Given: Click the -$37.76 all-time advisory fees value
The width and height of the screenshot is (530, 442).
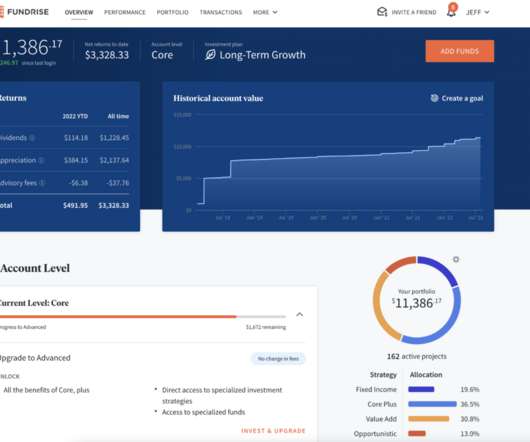Looking at the screenshot, I should tap(118, 183).
